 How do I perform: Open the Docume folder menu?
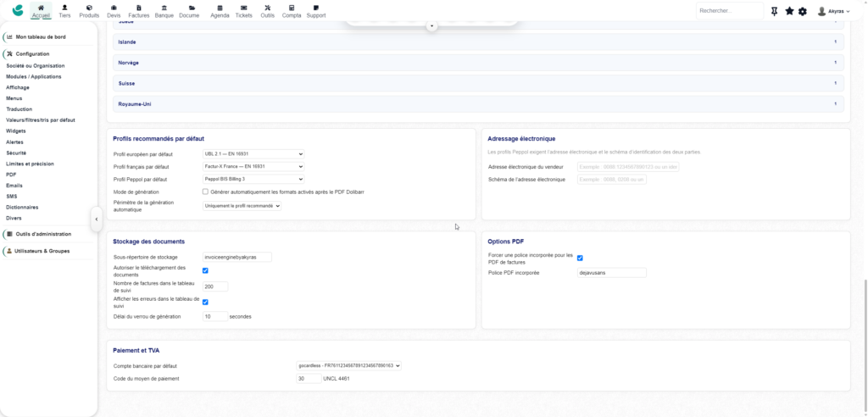pyautogui.click(x=191, y=11)
